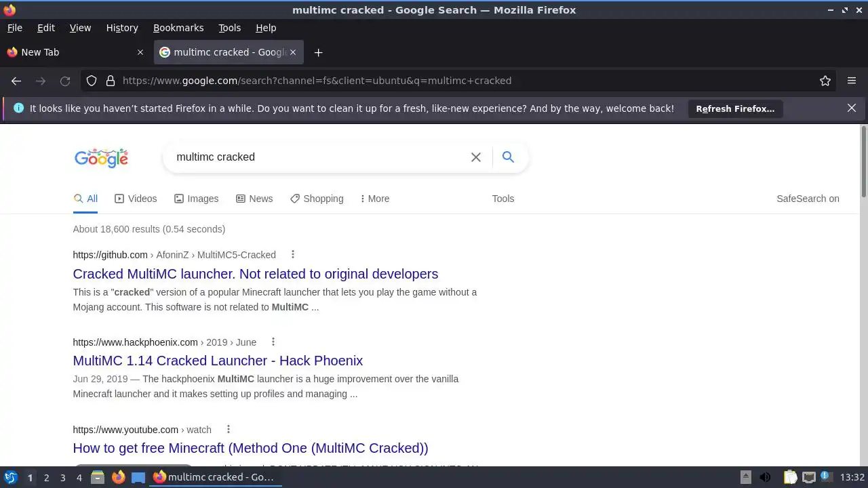Expand the More search filters dropdown
Image resolution: width=868 pixels, height=488 pixels.
(374, 199)
